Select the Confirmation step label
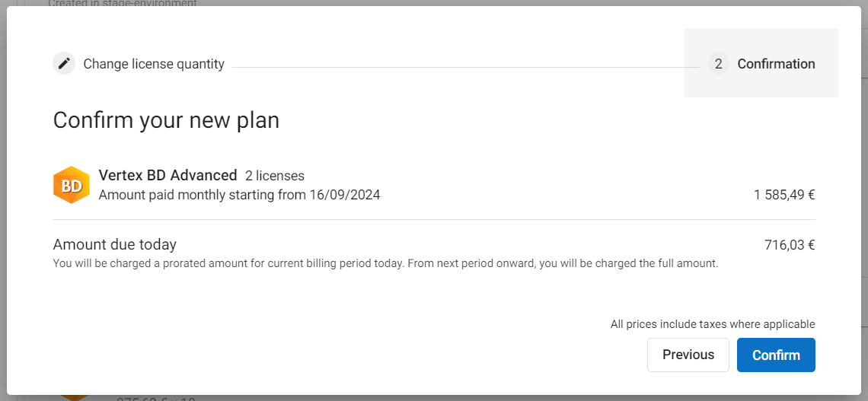This screenshot has width=868, height=401. pyautogui.click(x=776, y=64)
